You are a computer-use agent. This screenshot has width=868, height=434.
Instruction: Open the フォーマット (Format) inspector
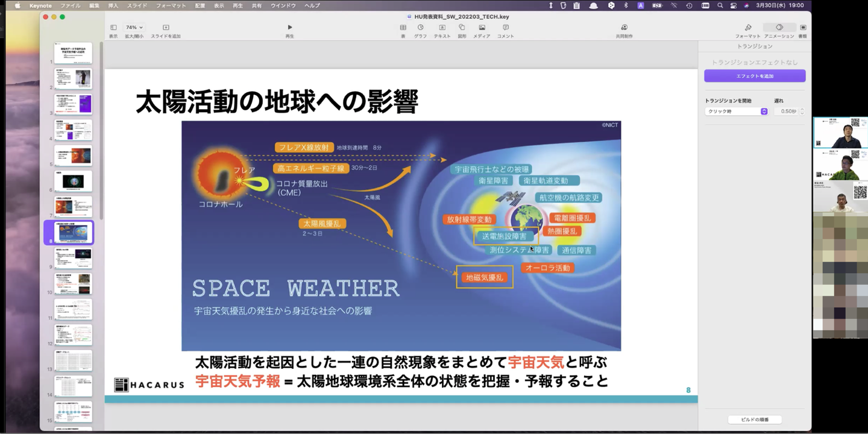pos(748,28)
